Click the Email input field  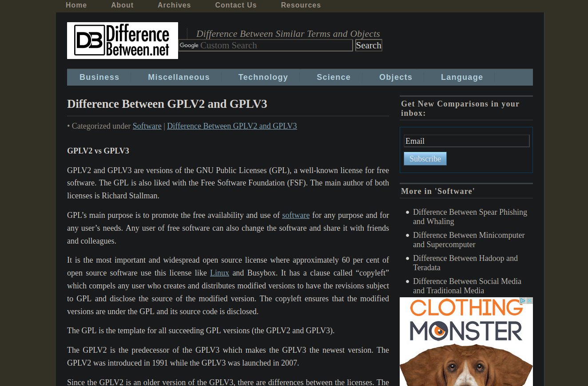[x=466, y=141]
